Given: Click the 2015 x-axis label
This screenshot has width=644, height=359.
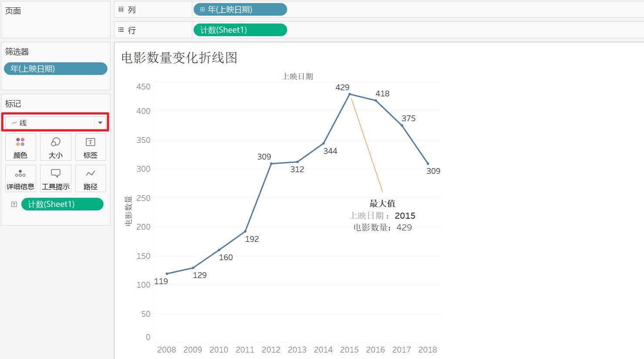Looking at the screenshot, I should [x=349, y=350].
